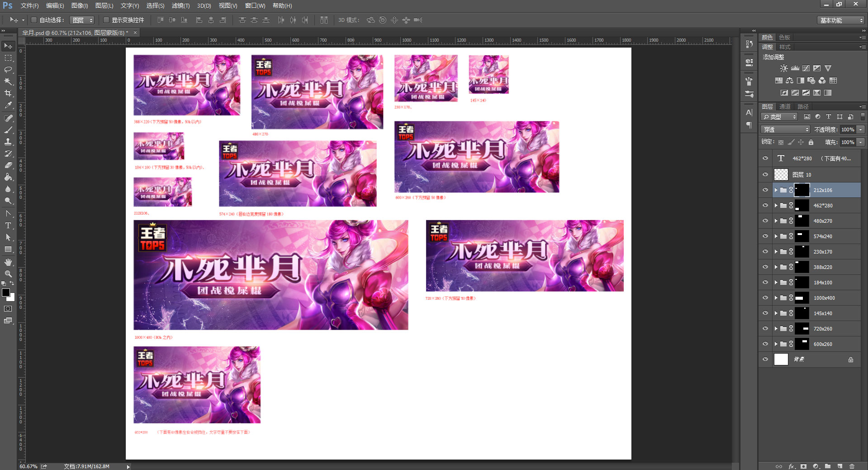Screen dimensions: 868x470
Task: Open the 图层 auto-select dropdown
Action: pos(82,20)
